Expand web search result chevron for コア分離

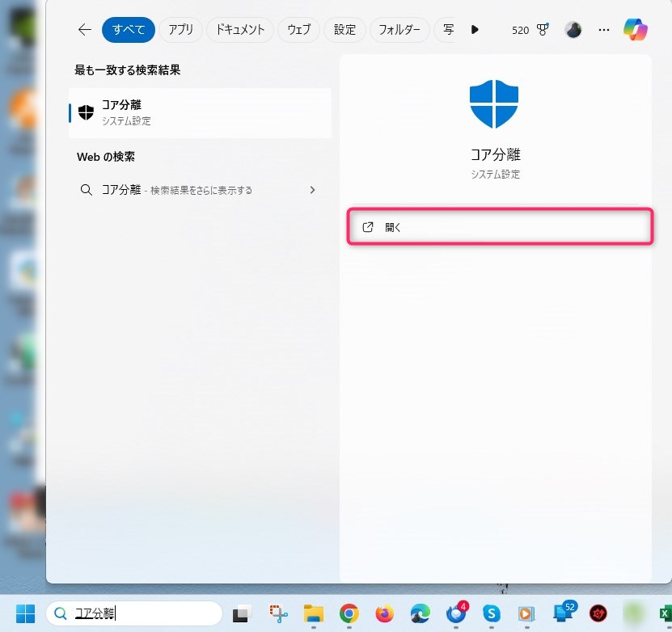pos(312,190)
